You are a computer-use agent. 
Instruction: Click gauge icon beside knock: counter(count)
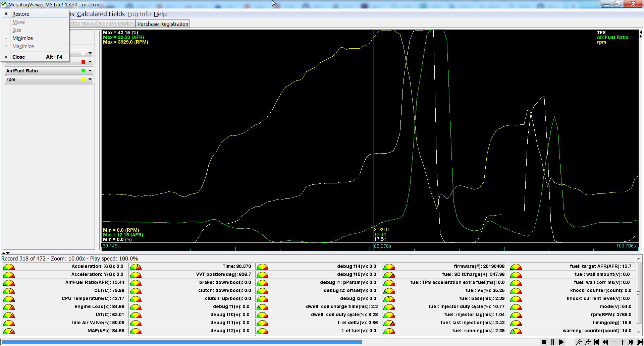click(x=516, y=291)
